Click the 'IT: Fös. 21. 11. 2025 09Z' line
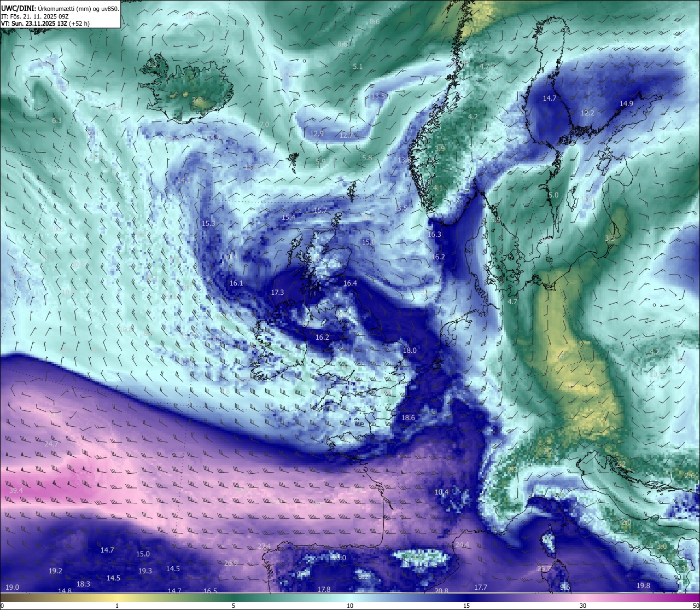 pos(34,16)
